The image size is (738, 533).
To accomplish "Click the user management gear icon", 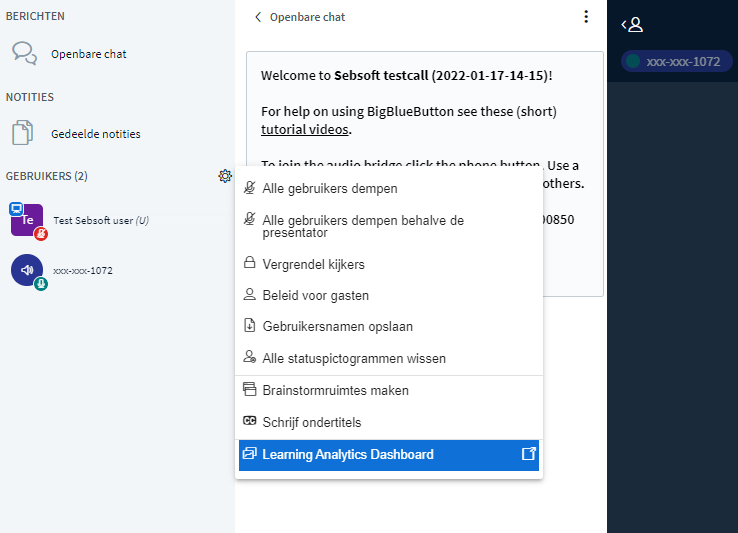I will click(225, 176).
